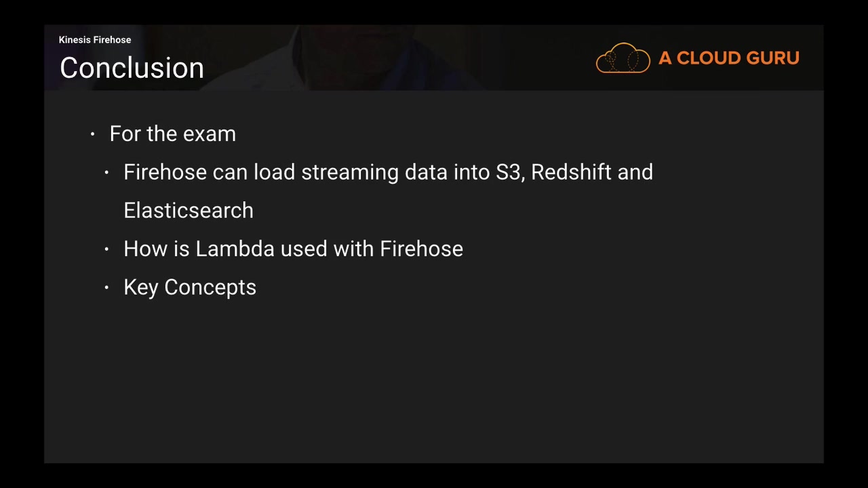Viewport: 868px width, 488px height.
Task: Click the cloud icon in the logo
Action: click(x=623, y=58)
